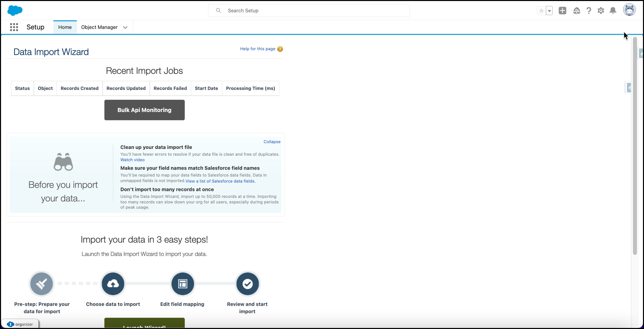
Task: Collapse the Before you import panel
Action: 272,142
